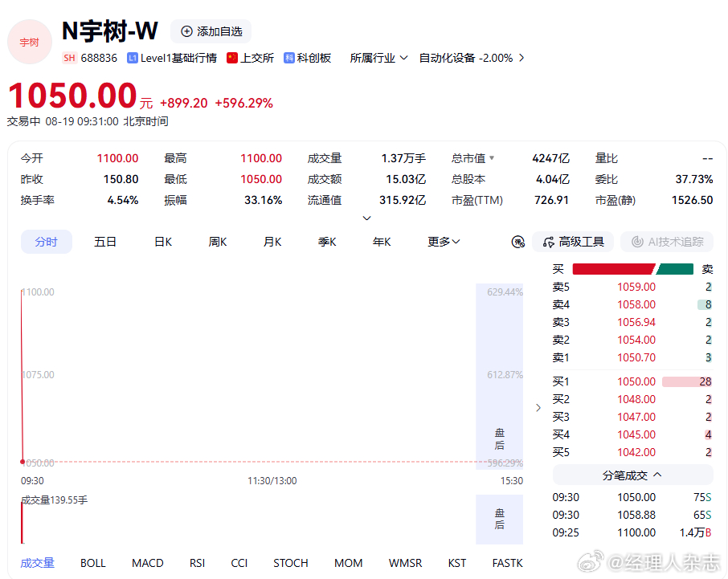Switch to the 季K tab

[327, 242]
